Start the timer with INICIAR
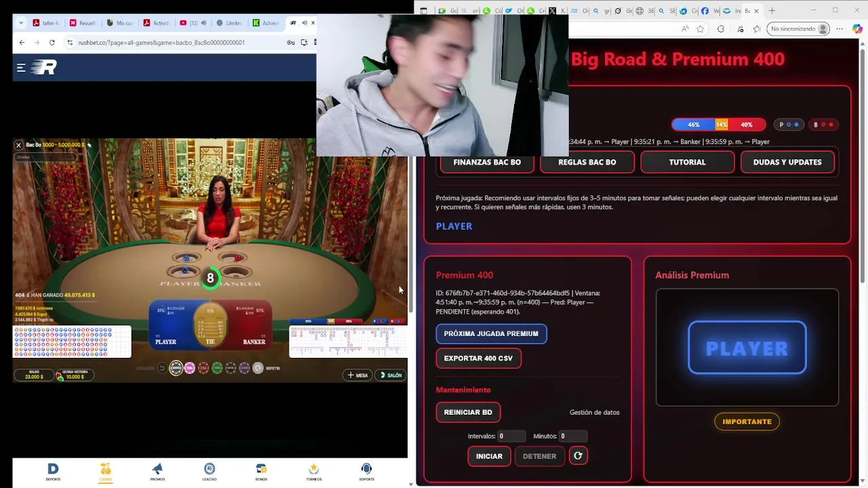This screenshot has height=488, width=868. pyautogui.click(x=489, y=456)
